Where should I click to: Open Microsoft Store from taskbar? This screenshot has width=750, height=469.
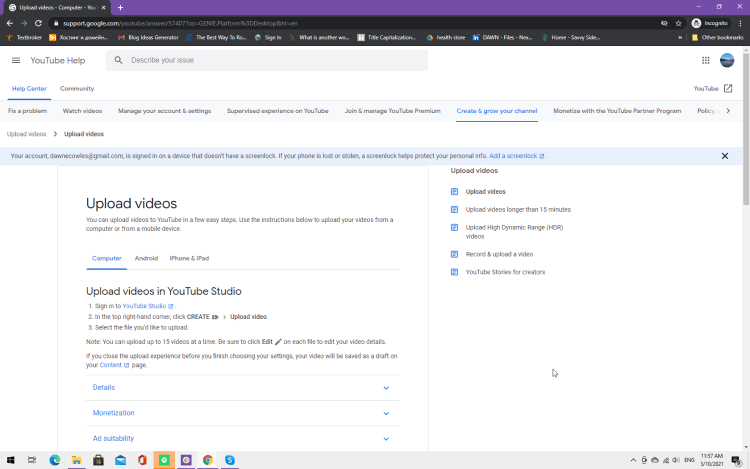[x=99, y=460]
